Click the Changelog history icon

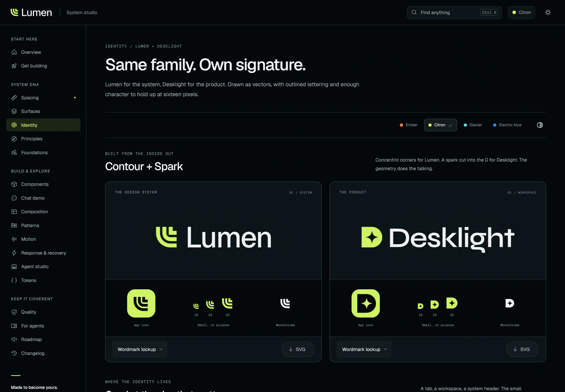(x=14, y=353)
